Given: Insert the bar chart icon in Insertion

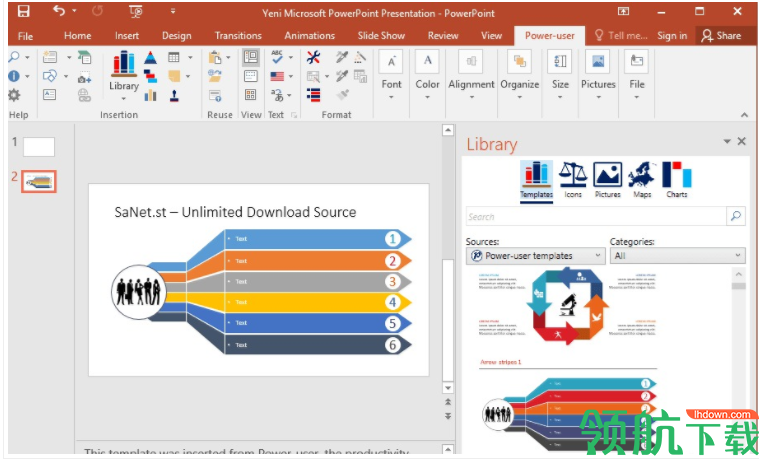Looking at the screenshot, I should [x=151, y=95].
